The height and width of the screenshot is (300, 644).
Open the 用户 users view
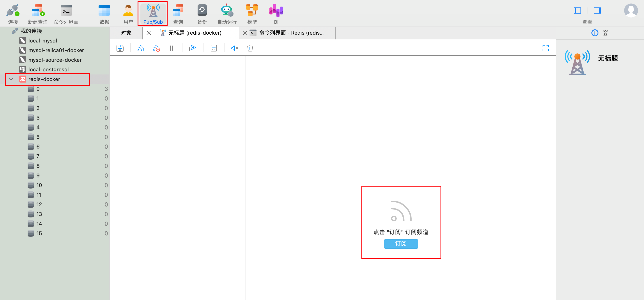pos(128,14)
